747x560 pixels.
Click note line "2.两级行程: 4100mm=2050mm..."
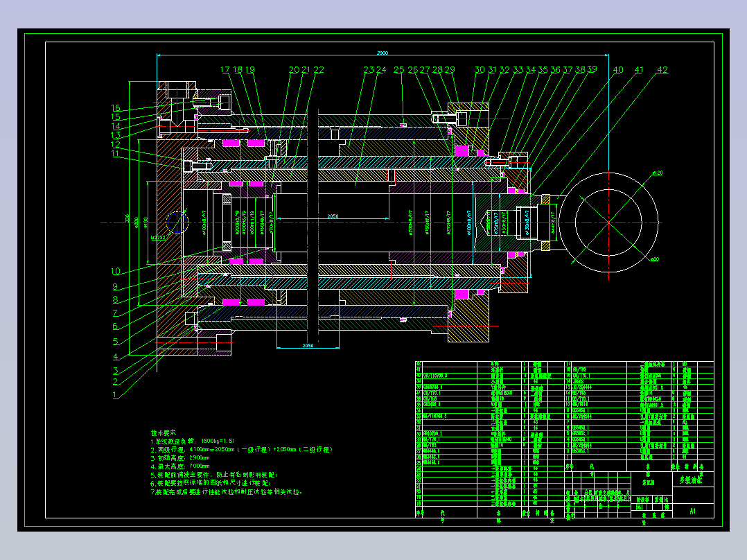pyautogui.click(x=242, y=450)
